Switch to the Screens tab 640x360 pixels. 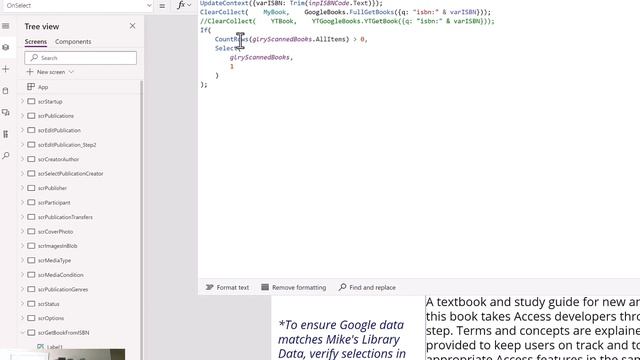coord(36,42)
